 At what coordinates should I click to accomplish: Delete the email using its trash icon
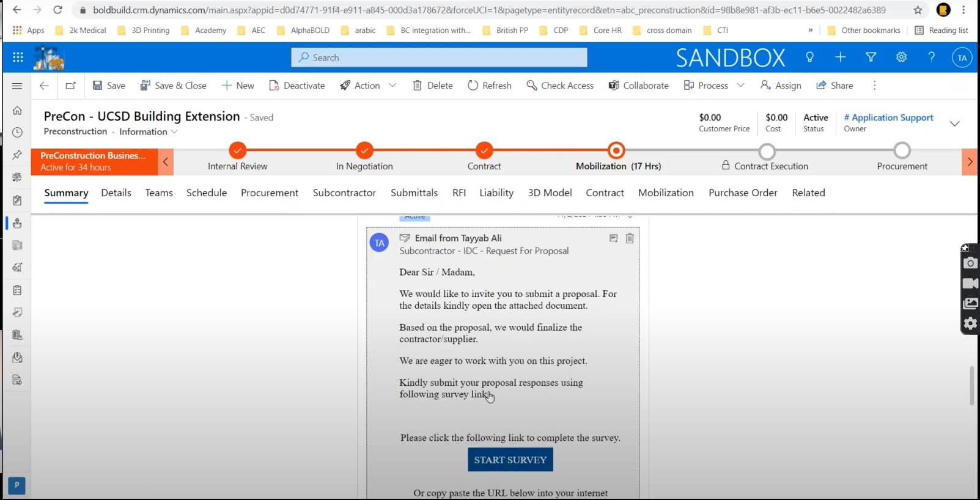[630, 238]
